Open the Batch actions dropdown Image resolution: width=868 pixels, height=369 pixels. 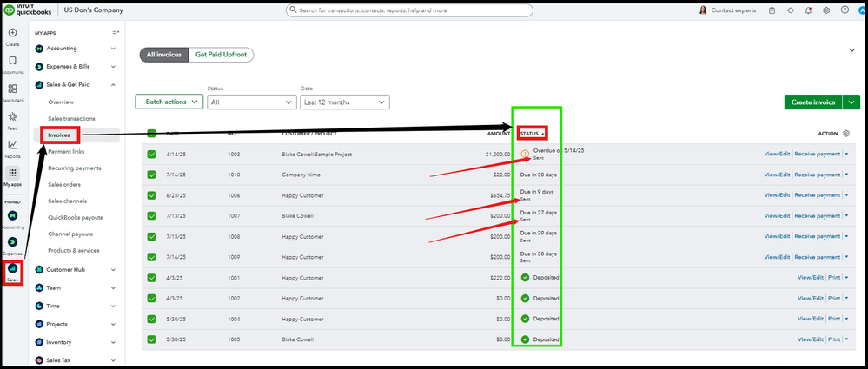click(169, 102)
